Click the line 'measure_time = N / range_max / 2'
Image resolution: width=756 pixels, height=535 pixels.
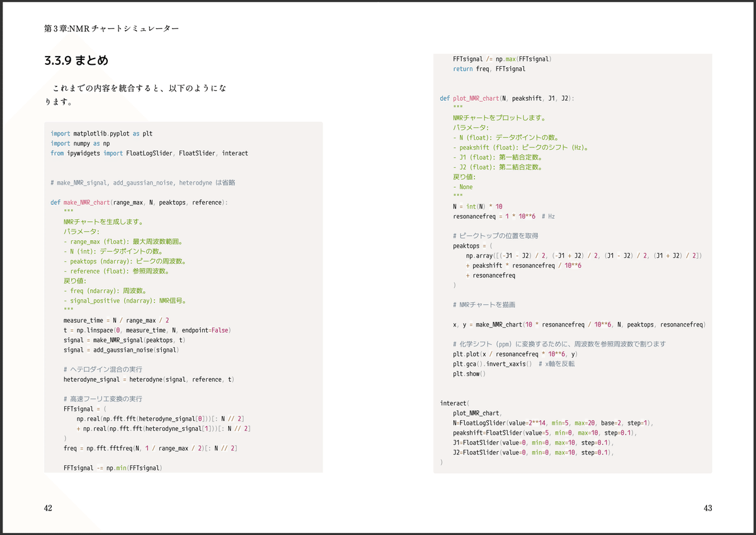116,320
